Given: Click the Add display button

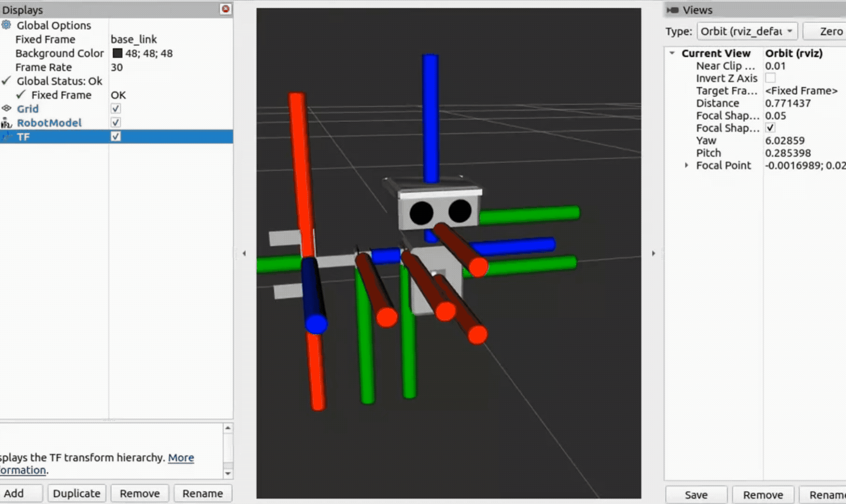Looking at the screenshot, I should (21, 493).
